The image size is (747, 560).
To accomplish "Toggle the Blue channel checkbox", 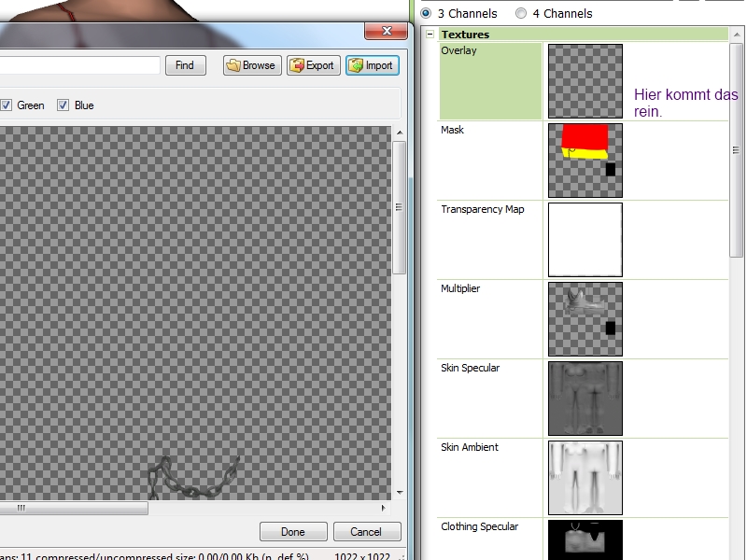I will point(63,105).
